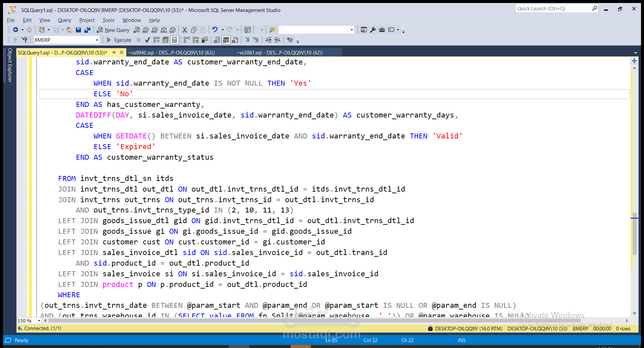644x348 pixels.
Task: Switch to the ~vs994E.sql tab
Action: [x=172, y=52]
